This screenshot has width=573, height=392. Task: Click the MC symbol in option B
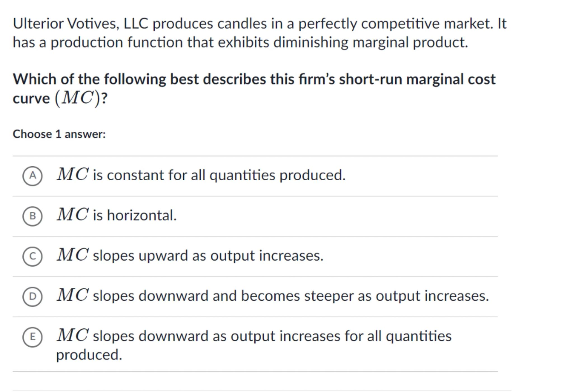coord(73,214)
